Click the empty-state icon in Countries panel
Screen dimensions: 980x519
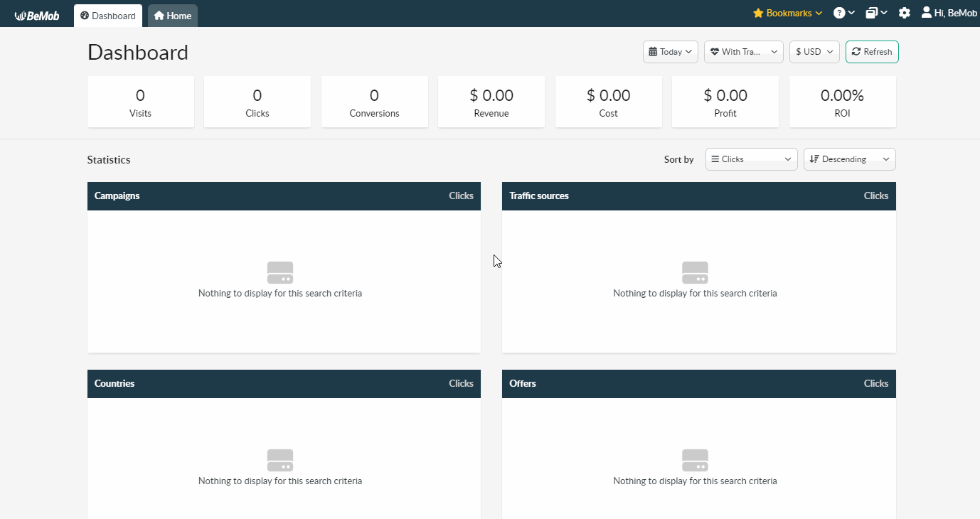[x=280, y=461]
